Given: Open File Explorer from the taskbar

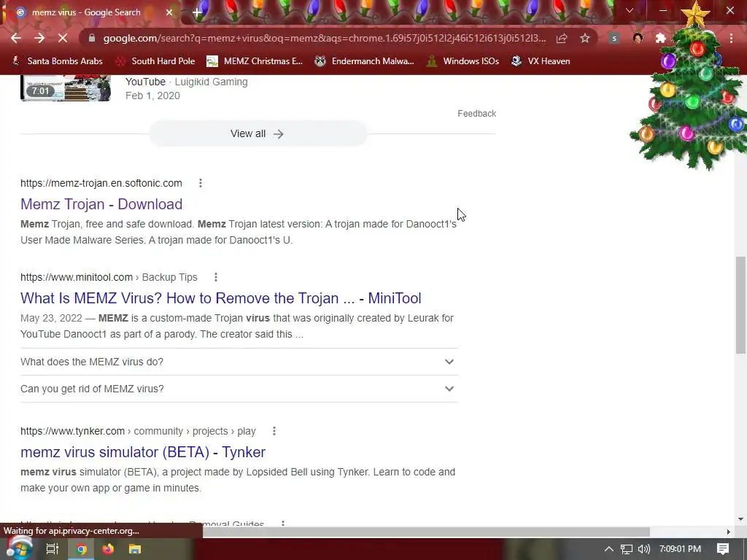Looking at the screenshot, I should (135, 549).
